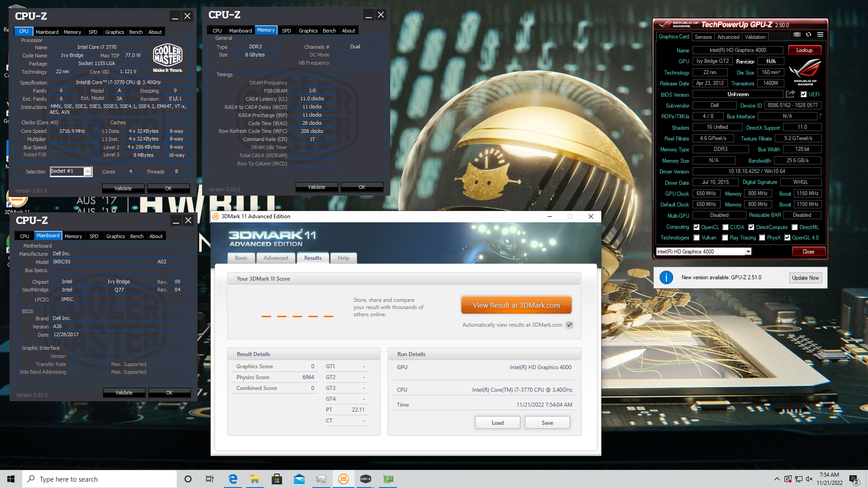
Task: Open the Advanced tab in 3DMark 11
Action: (276, 258)
